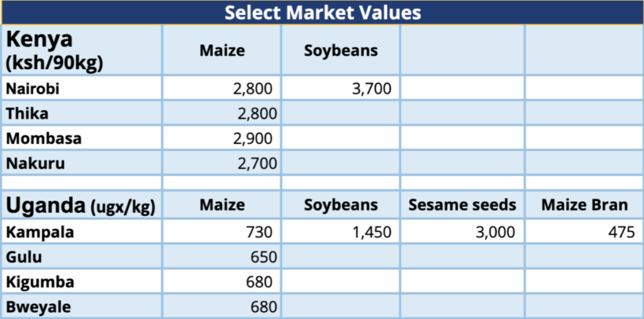The width and height of the screenshot is (644, 319).
Task: Click the Select Market Values title header
Action: pyautogui.click(x=323, y=13)
